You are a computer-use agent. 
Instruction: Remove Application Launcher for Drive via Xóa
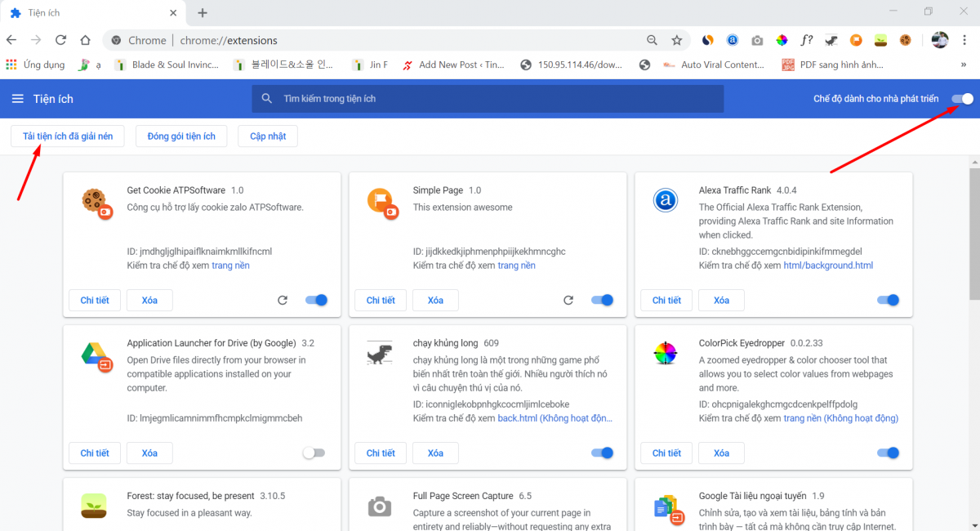(x=149, y=453)
